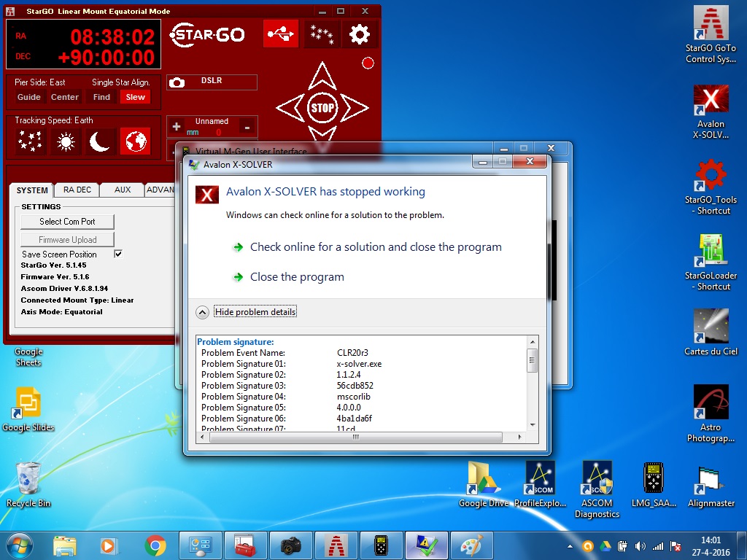Open the stars catalog icon in StarGO

321,34
